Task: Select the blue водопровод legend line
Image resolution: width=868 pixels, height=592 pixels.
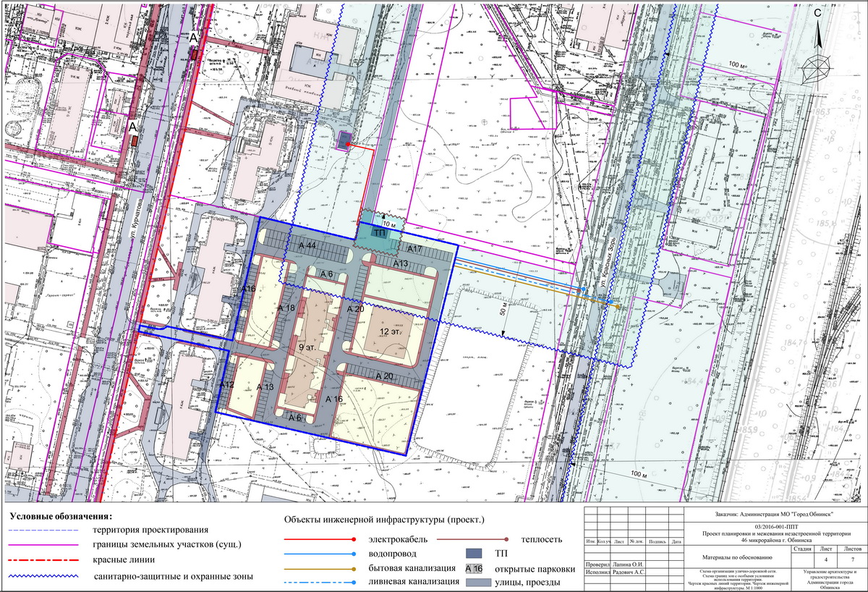Action: click(x=318, y=554)
